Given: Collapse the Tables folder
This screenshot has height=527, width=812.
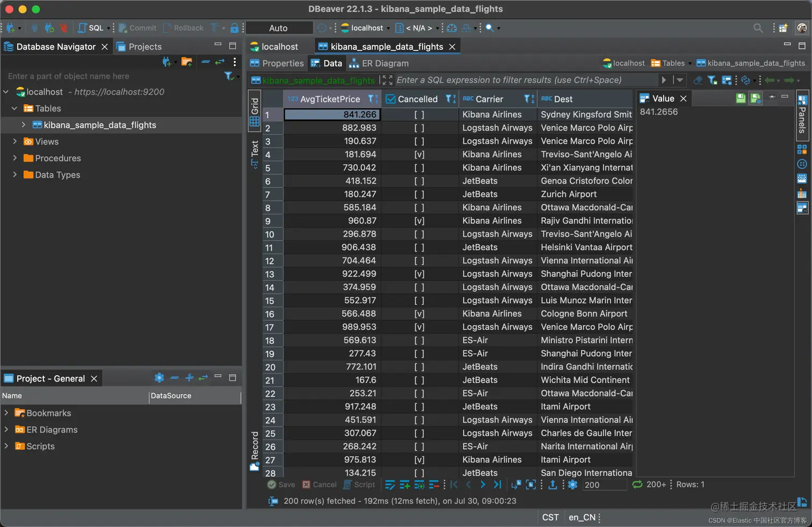Looking at the screenshot, I should point(15,108).
